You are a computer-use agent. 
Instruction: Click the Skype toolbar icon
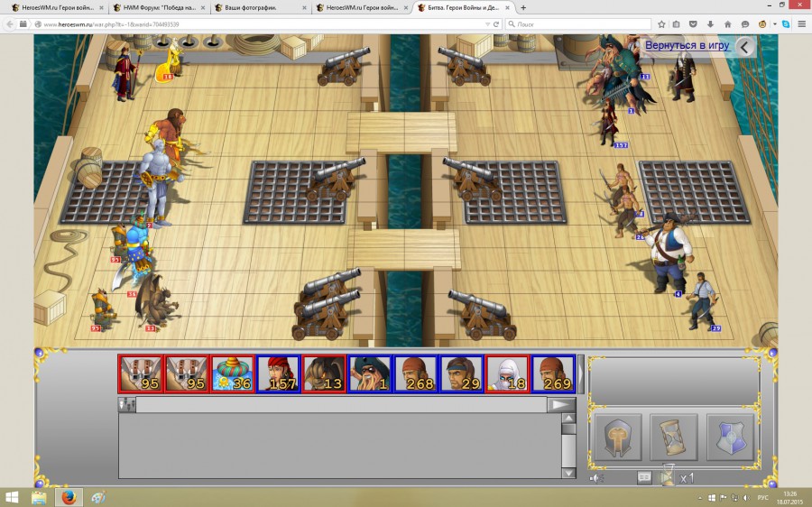pyautogui.click(x=786, y=24)
